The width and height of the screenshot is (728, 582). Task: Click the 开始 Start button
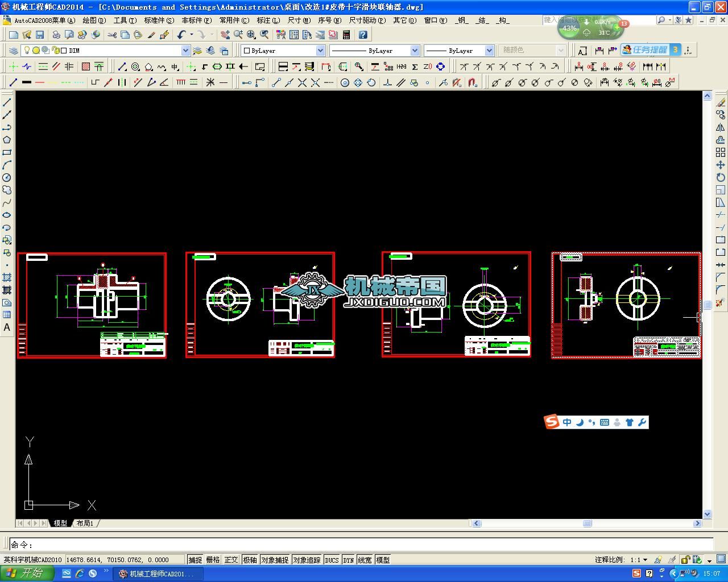(x=27, y=573)
